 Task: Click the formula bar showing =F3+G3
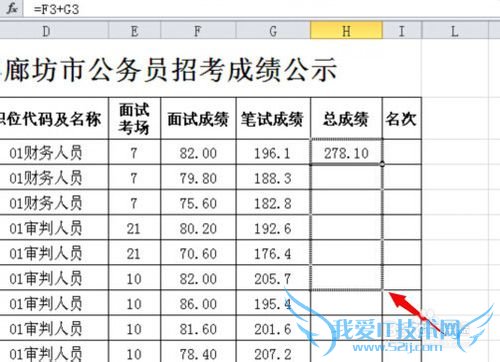coord(262,8)
